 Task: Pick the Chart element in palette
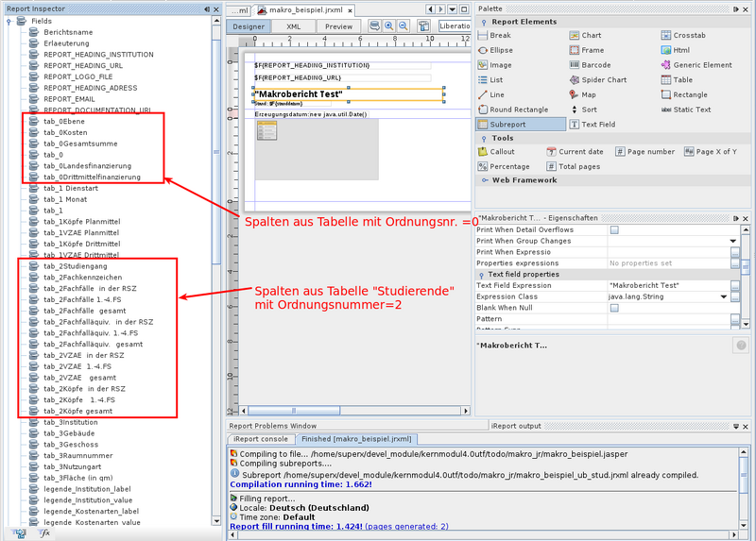click(585, 35)
